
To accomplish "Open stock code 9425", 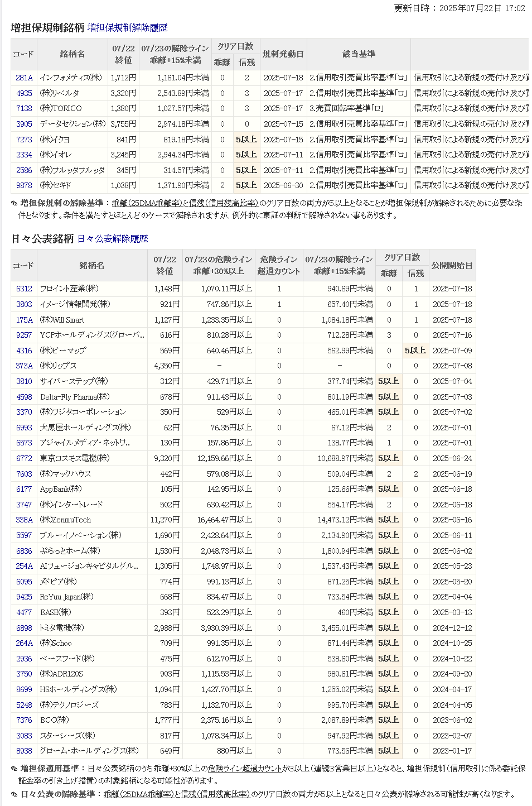I will point(24,597).
